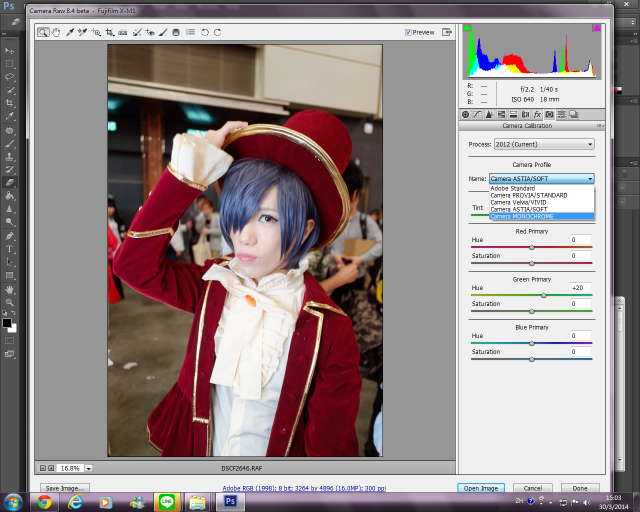Open LINE app from taskbar

tap(167, 502)
